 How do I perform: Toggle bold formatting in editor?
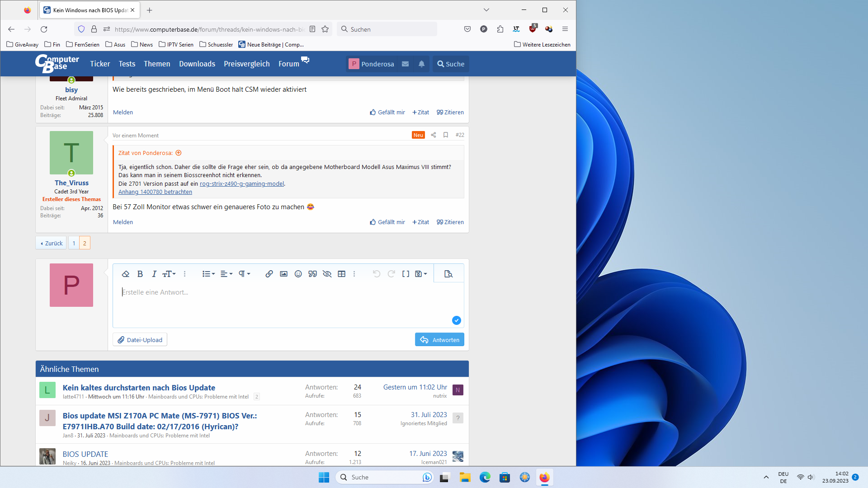point(140,274)
